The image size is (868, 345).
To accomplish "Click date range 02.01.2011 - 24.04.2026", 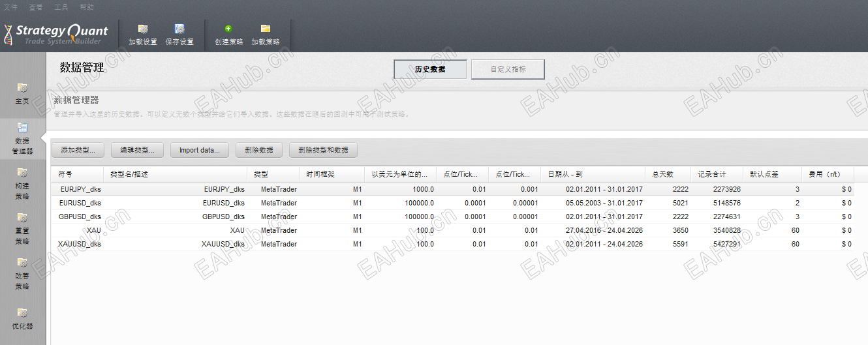I will tap(604, 244).
